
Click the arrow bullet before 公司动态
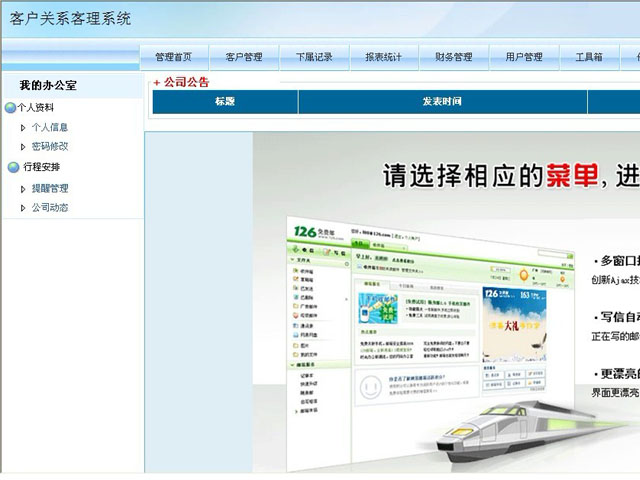coord(23,208)
